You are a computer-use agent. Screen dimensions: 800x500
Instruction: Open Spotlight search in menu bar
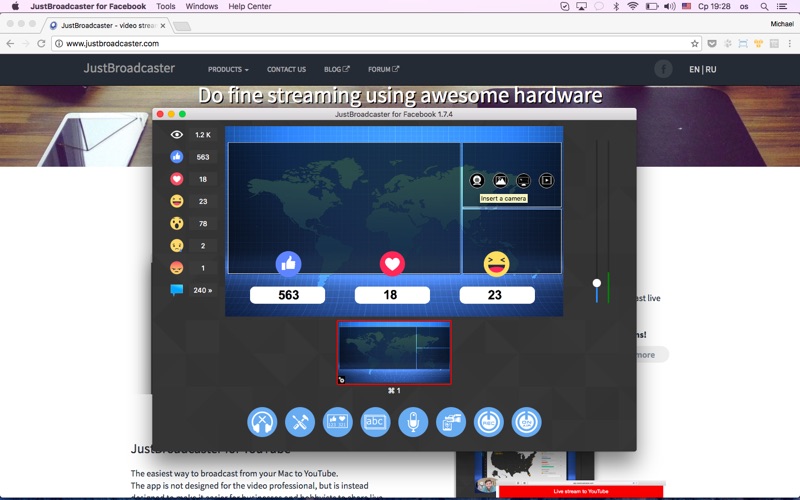(764, 6)
